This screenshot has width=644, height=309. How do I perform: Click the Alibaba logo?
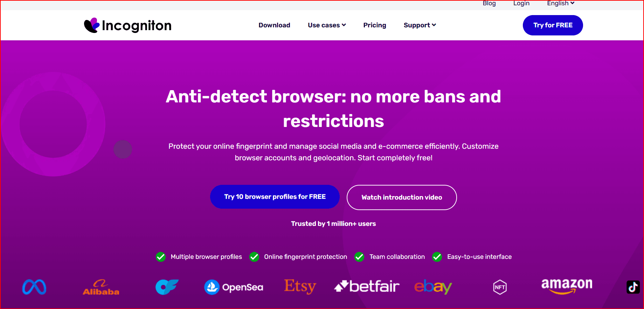pyautogui.click(x=101, y=287)
